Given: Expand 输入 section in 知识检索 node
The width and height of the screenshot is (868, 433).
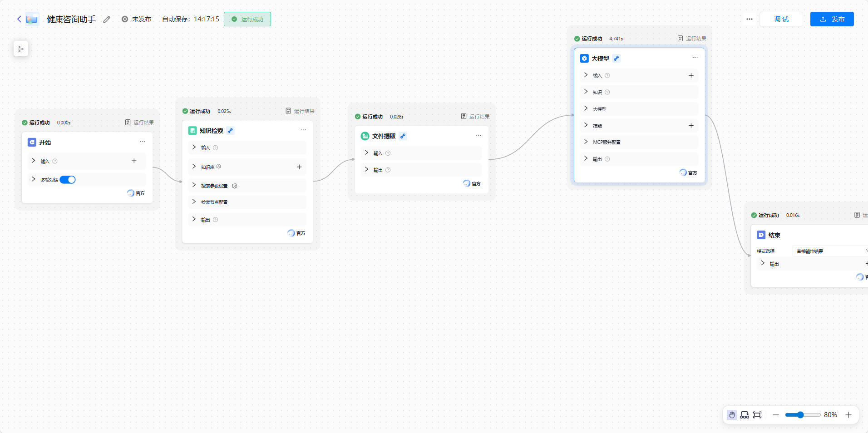Looking at the screenshot, I should click(x=194, y=147).
